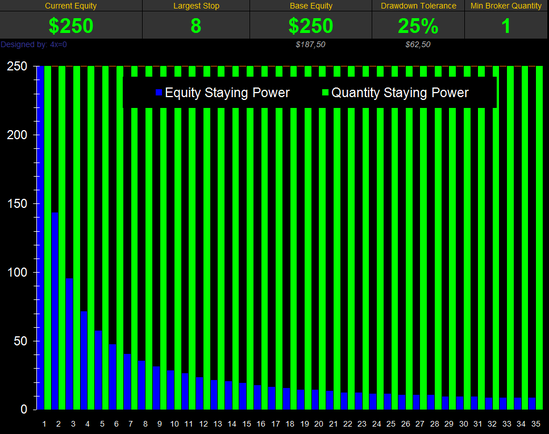Viewport: 549px width, 434px height.
Task: Click the blue Equity Staying Power legend swatch
Action: (x=159, y=93)
